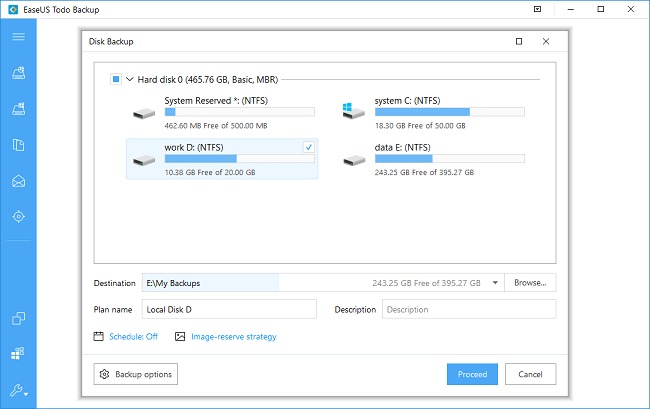Click the Smart Backup target icon
Screen dimensions: 650x409
18,217
